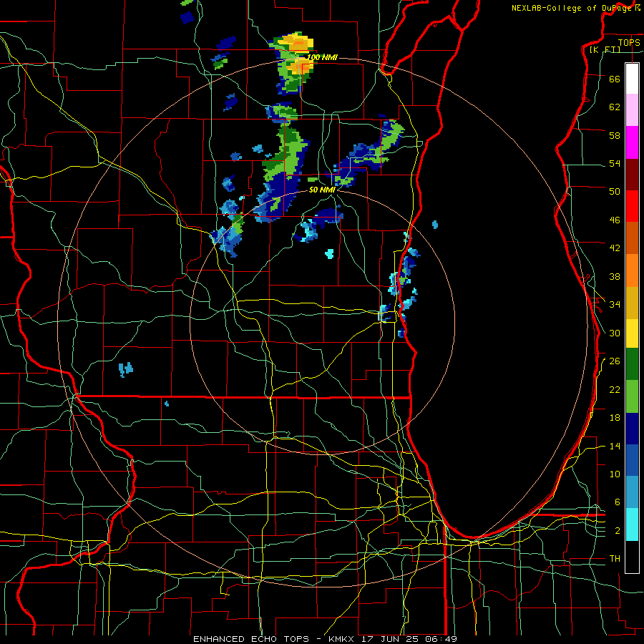
Task: Click the 06:49 timestamp in the caption
Action: coord(443,639)
